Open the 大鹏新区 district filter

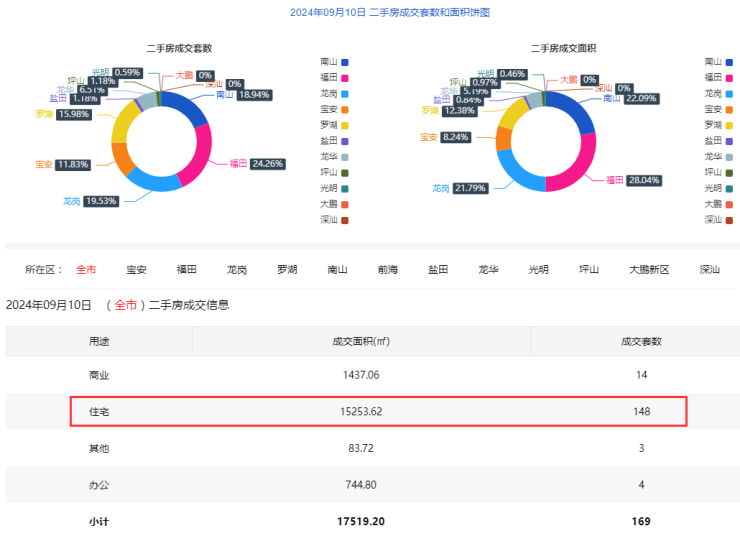pyautogui.click(x=649, y=270)
